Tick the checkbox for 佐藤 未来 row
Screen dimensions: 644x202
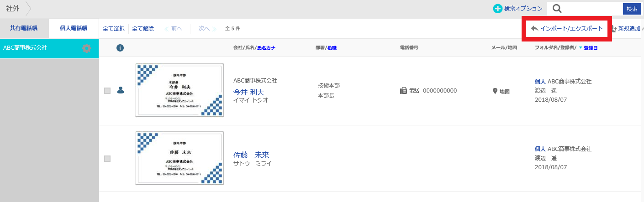pos(107,159)
